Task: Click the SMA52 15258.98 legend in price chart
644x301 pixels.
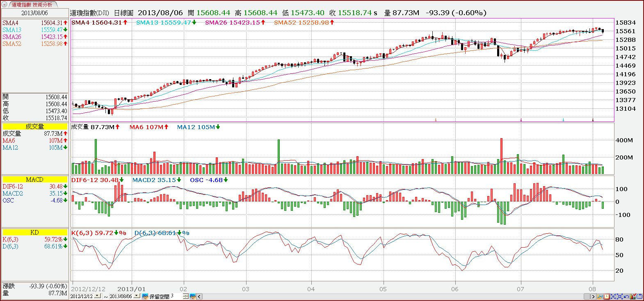Action: coord(304,23)
